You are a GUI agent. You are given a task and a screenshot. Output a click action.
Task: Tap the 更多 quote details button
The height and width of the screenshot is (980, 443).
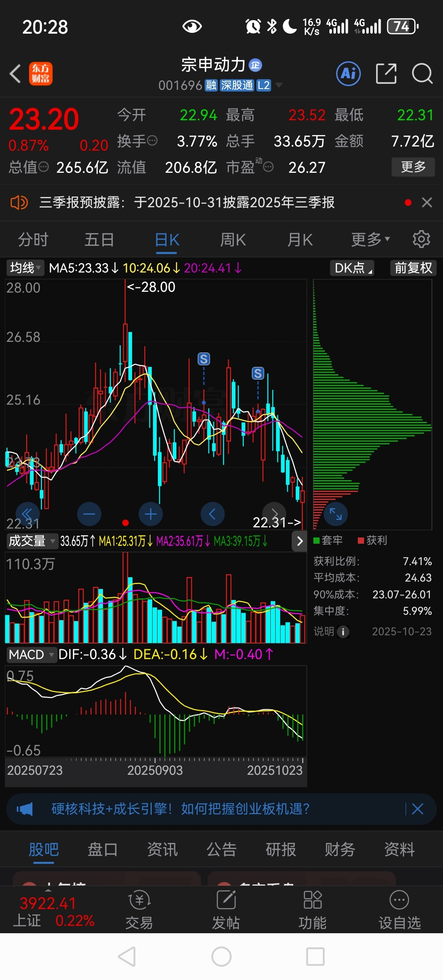413,167
